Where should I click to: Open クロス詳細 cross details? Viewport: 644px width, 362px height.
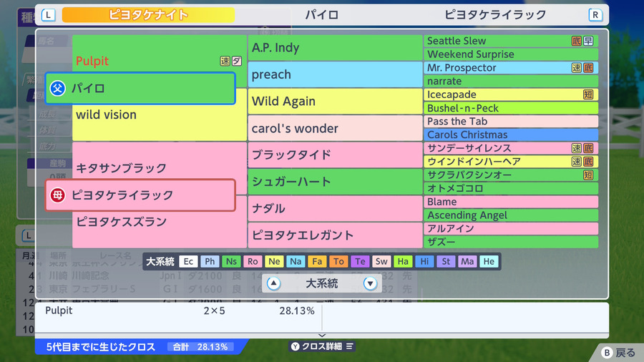pyautogui.click(x=322, y=346)
